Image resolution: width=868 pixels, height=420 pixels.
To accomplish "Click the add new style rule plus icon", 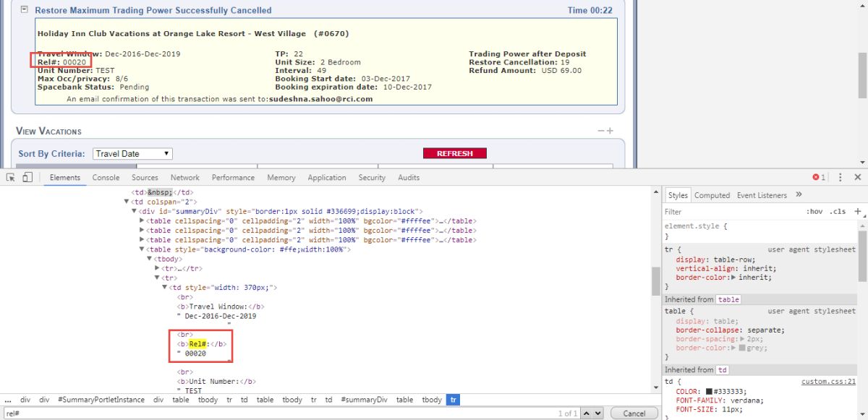I will [x=858, y=212].
